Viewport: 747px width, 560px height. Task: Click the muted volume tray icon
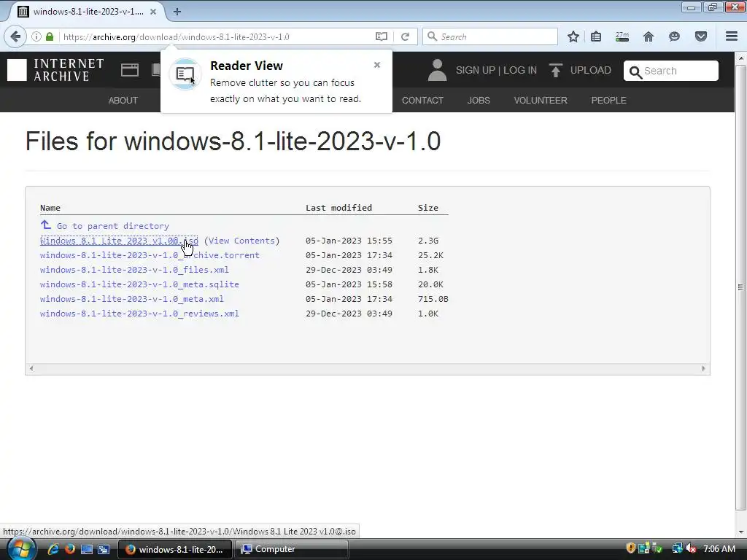click(691, 548)
